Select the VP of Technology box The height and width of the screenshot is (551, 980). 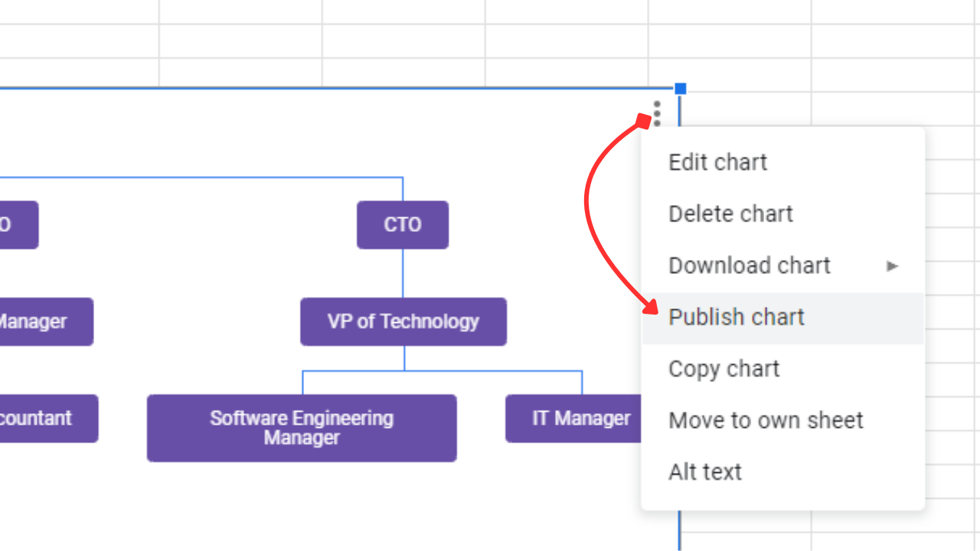click(403, 321)
